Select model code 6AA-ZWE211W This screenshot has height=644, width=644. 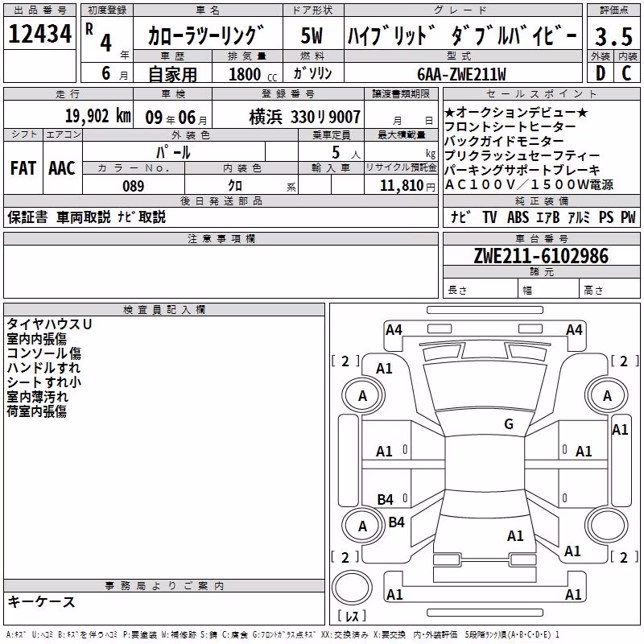461,74
